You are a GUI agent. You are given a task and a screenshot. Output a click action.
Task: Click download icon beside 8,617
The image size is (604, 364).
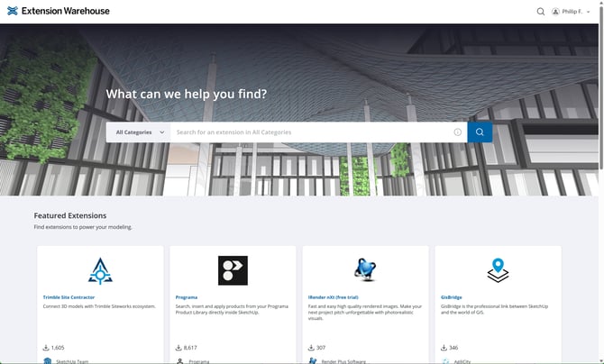[x=178, y=348]
